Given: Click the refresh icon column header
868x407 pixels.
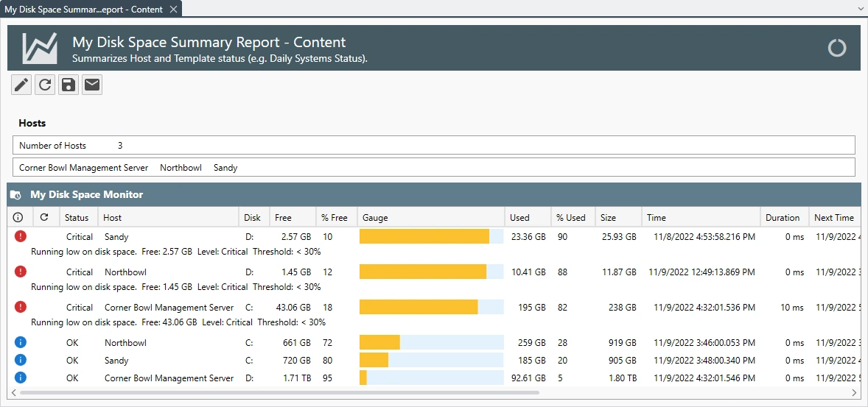Looking at the screenshot, I should tap(44, 218).
